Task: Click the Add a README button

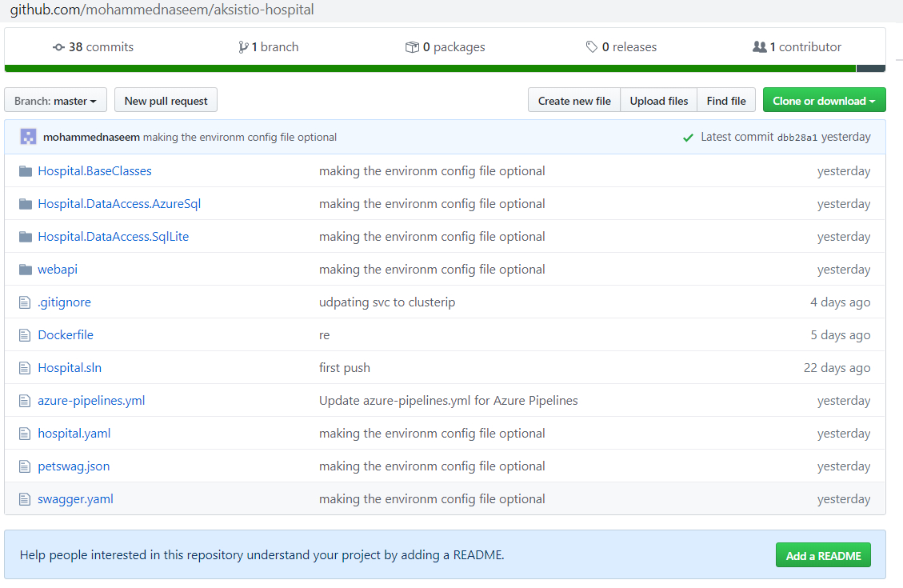Action: tap(823, 555)
